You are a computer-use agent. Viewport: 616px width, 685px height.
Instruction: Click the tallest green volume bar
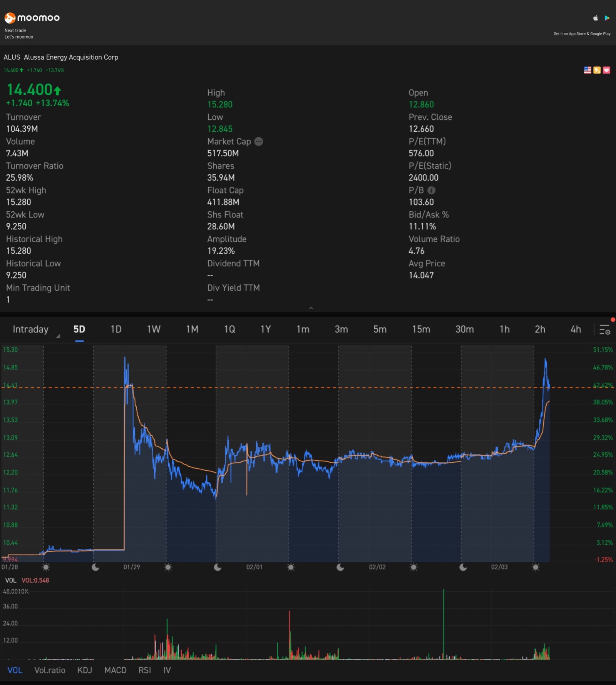tap(444, 623)
